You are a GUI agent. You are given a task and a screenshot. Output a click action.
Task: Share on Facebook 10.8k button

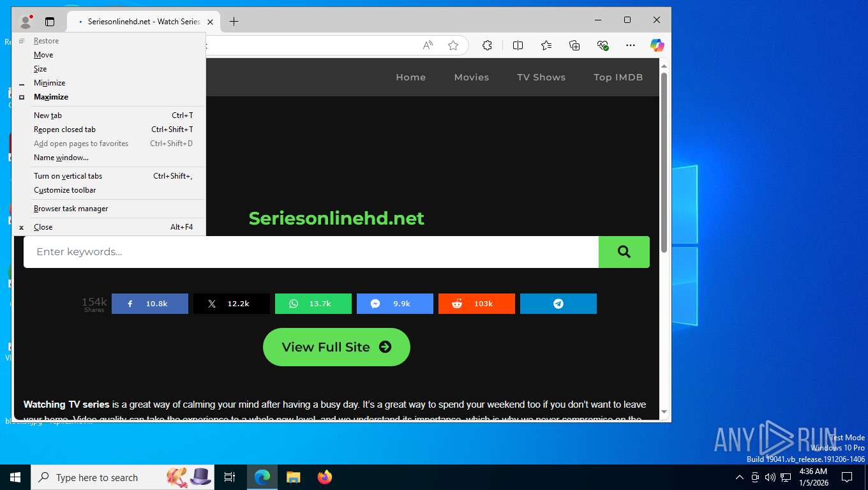click(150, 304)
